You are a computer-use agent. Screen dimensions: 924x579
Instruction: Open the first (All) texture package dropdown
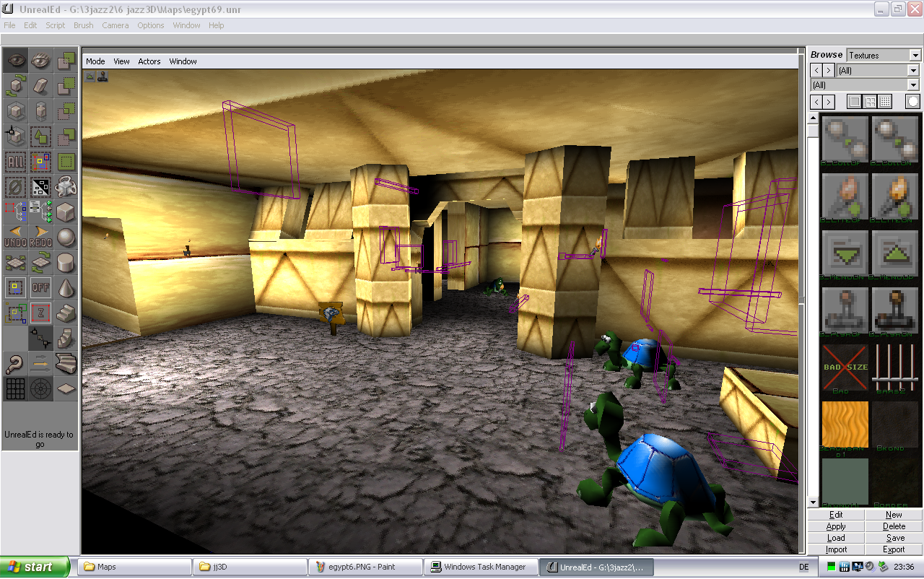[x=913, y=71]
